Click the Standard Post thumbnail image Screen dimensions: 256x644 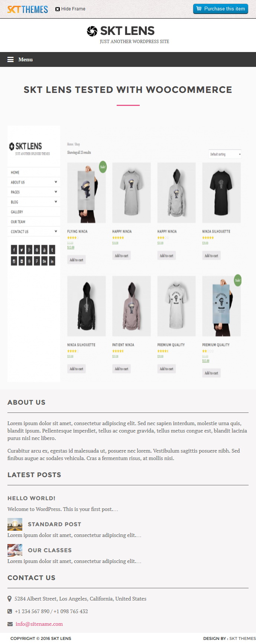click(x=15, y=524)
